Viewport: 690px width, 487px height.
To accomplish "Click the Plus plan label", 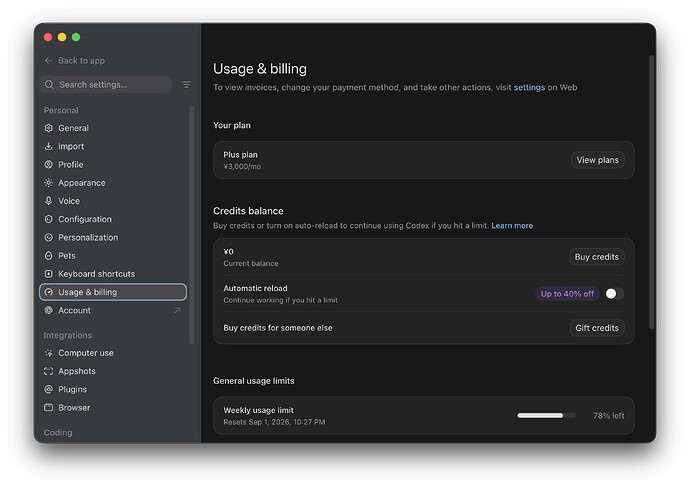I will click(240, 155).
